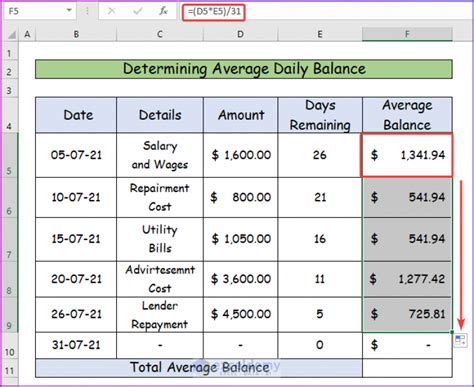Select row 8 header
This screenshot has height=387, width=474.
tap(9, 279)
